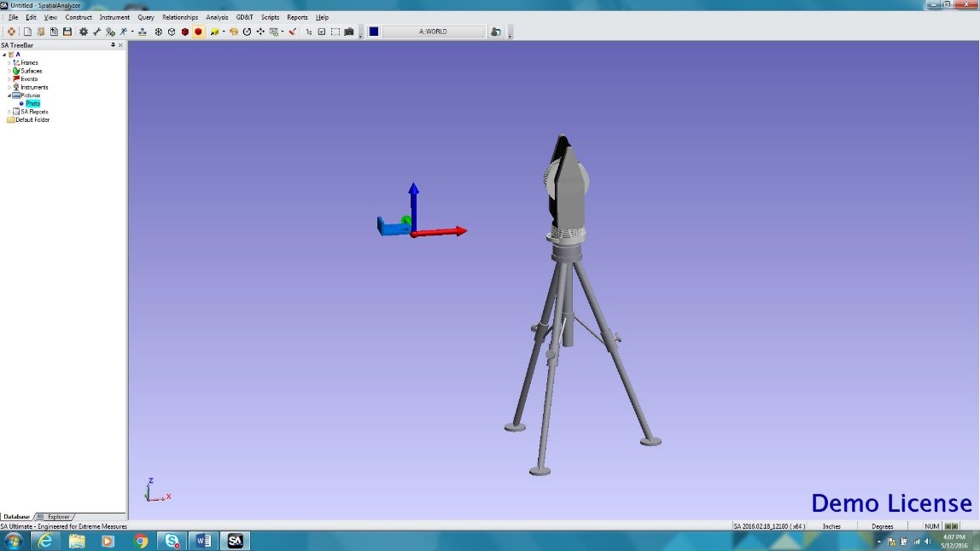Click the blue background color swatch in the toolbar

tap(373, 32)
